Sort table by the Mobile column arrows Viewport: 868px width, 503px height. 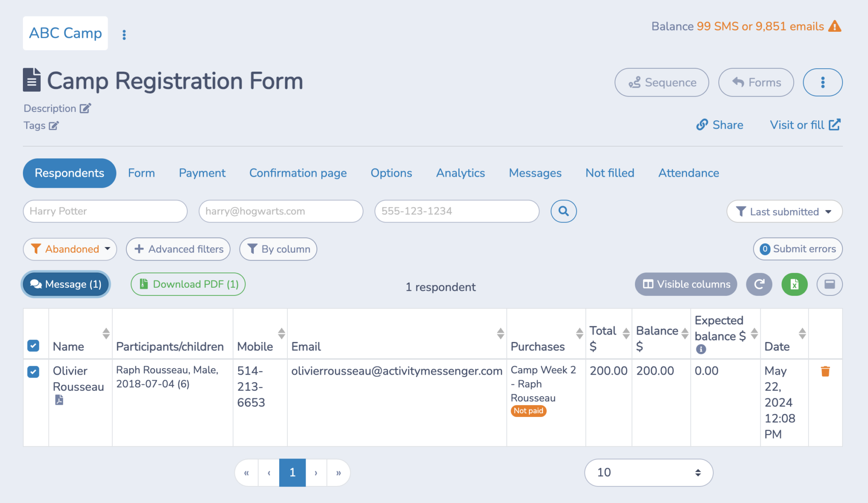pos(281,333)
